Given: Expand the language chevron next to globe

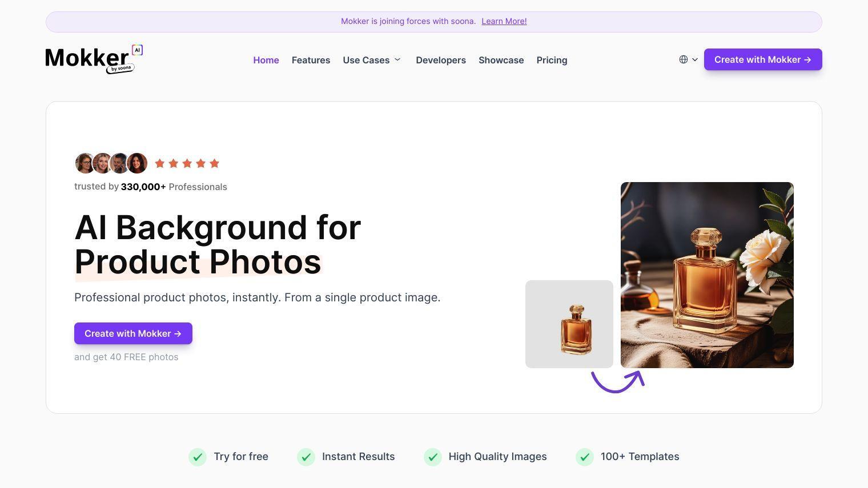Looking at the screenshot, I should 695,59.
